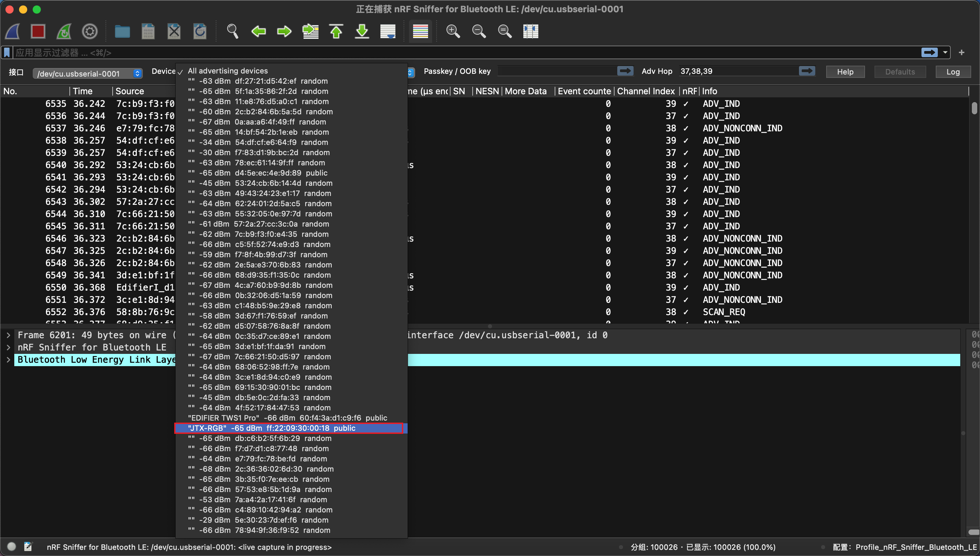Restart the current capture with green fin

click(x=64, y=31)
